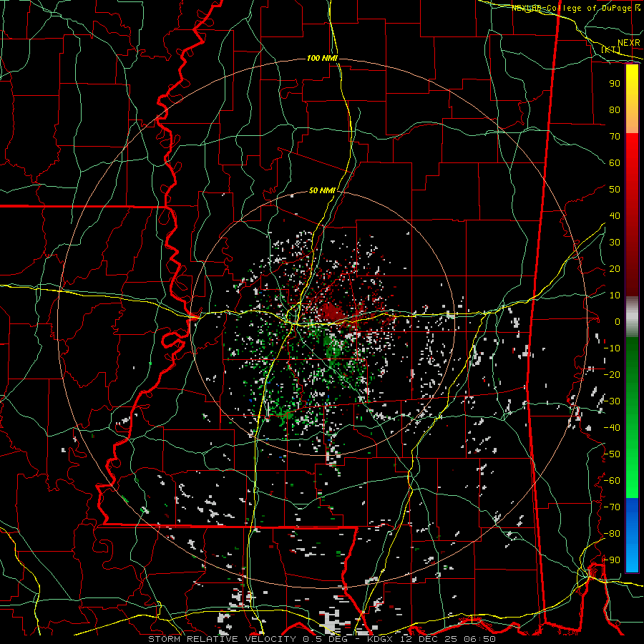Screen dimensions: 644x644
Task: Pick the blue segment of the color bar
Action: (632, 535)
